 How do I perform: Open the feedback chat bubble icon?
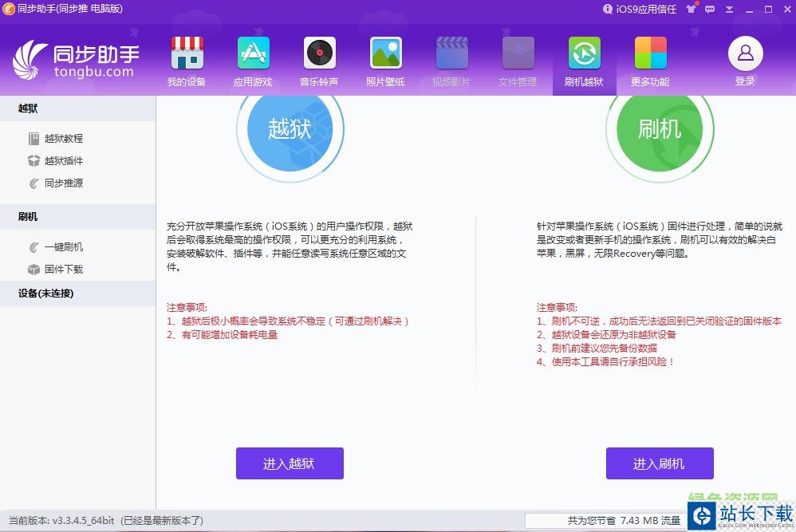709,10
